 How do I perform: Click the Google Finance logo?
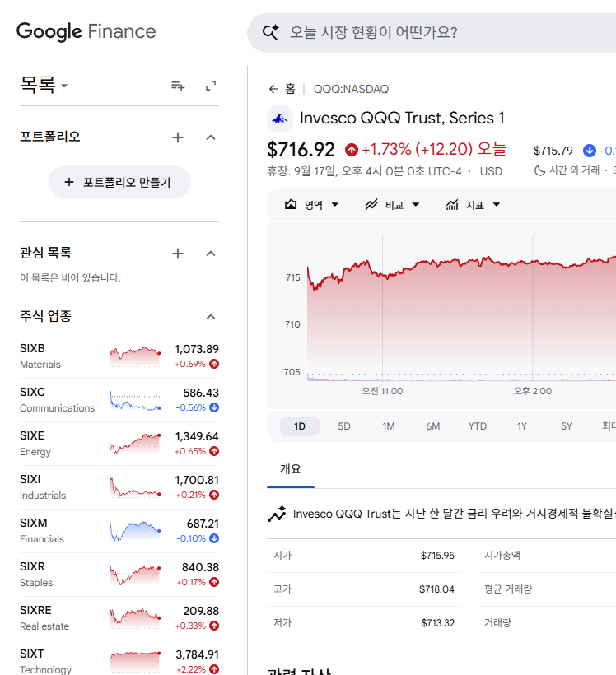coord(86,31)
